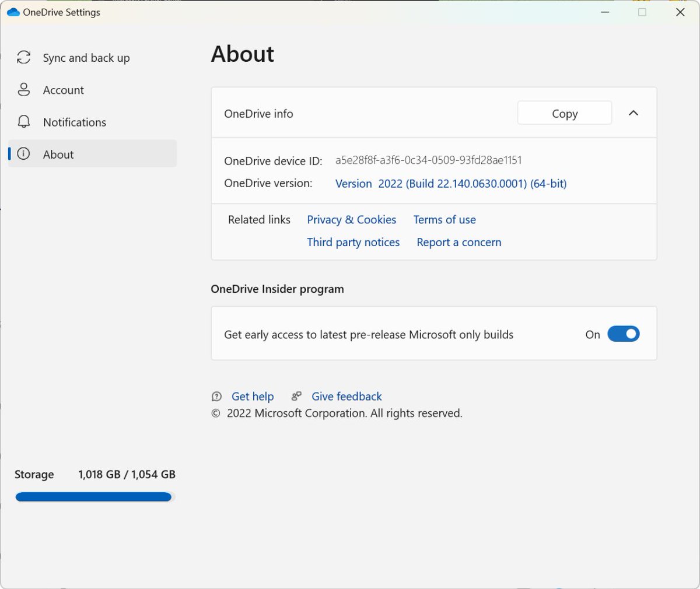The image size is (700, 589).
Task: Open Third party notices link
Action: pos(353,243)
